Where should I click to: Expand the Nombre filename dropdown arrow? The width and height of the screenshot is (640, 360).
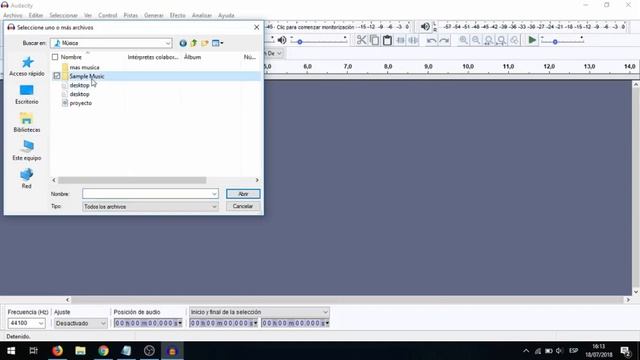tap(214, 194)
